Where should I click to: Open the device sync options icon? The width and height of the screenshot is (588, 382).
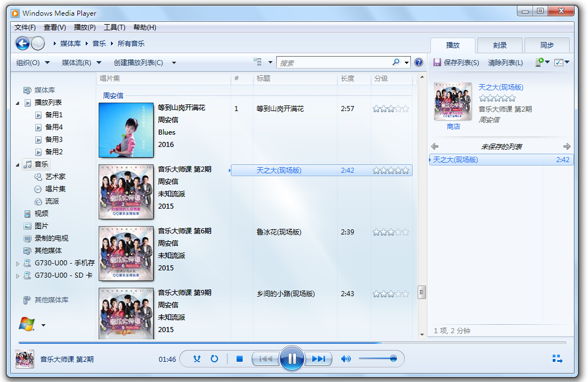[540, 62]
